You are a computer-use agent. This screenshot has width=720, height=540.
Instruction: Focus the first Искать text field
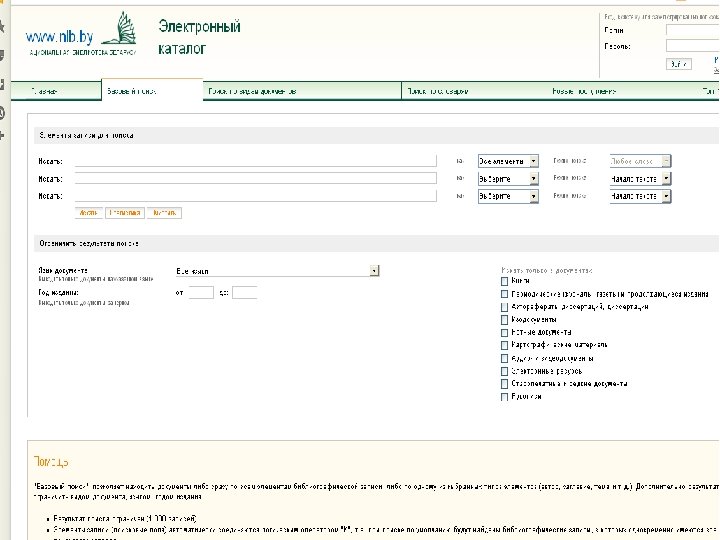[x=256, y=161]
